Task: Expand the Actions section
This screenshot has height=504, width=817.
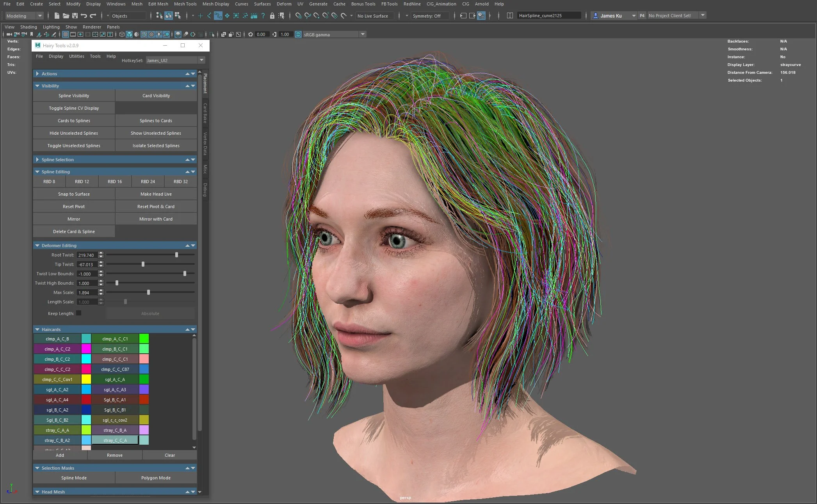Action: click(37, 74)
